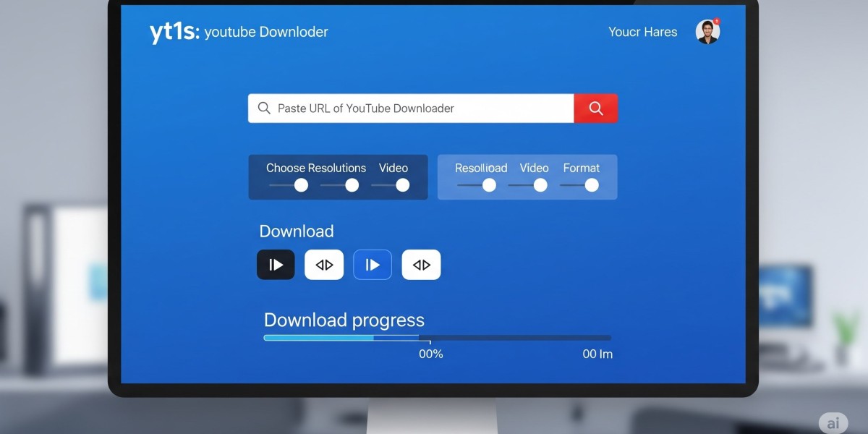Image resolution: width=868 pixels, height=434 pixels.
Task: Toggle first slider under Choose Resolutions
Action: tap(288, 185)
